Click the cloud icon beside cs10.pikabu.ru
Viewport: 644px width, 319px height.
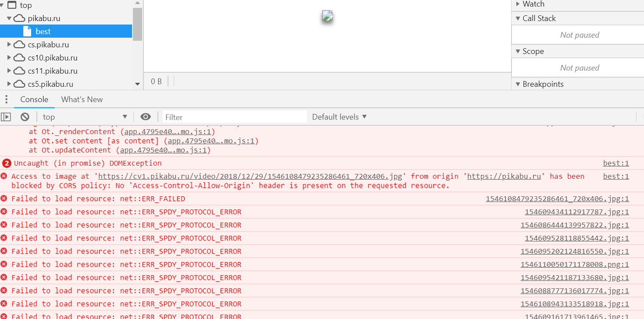pos(19,58)
